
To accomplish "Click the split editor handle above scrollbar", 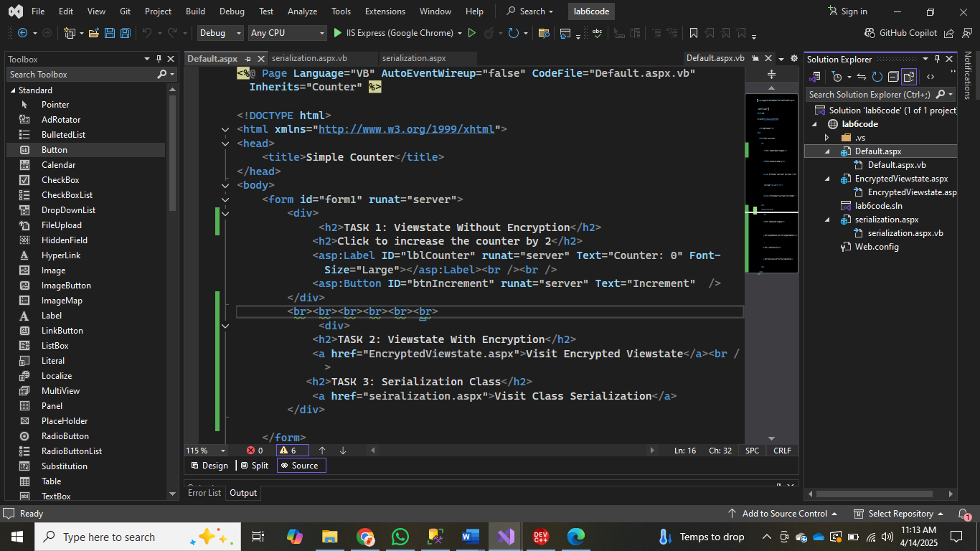I will pyautogui.click(x=771, y=75).
